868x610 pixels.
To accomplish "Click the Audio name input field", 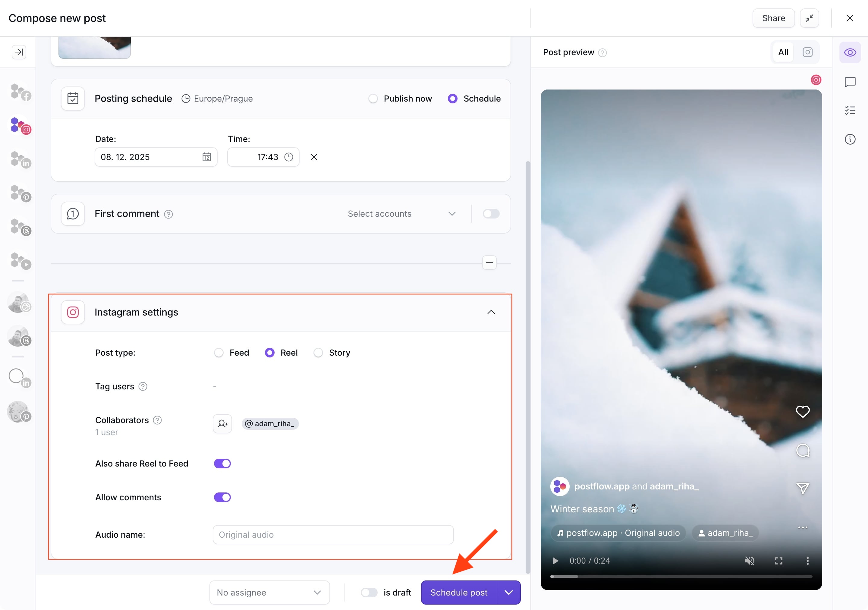I will [333, 534].
